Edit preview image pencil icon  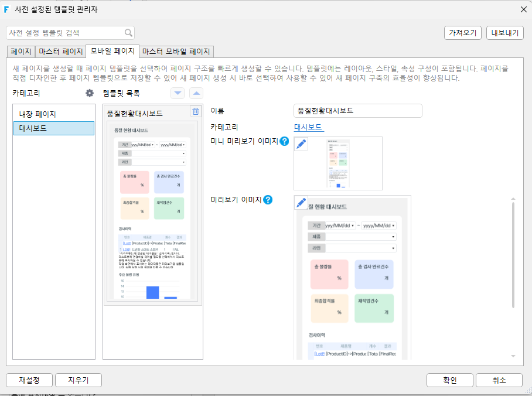coord(301,203)
